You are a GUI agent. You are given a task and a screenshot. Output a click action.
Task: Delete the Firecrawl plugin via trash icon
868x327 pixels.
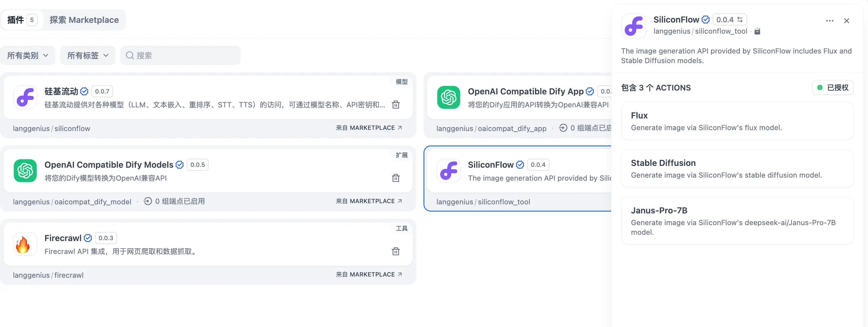pos(396,252)
